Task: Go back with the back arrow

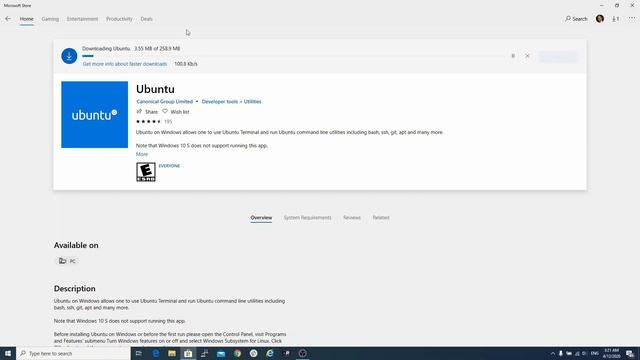Action: click(8, 19)
